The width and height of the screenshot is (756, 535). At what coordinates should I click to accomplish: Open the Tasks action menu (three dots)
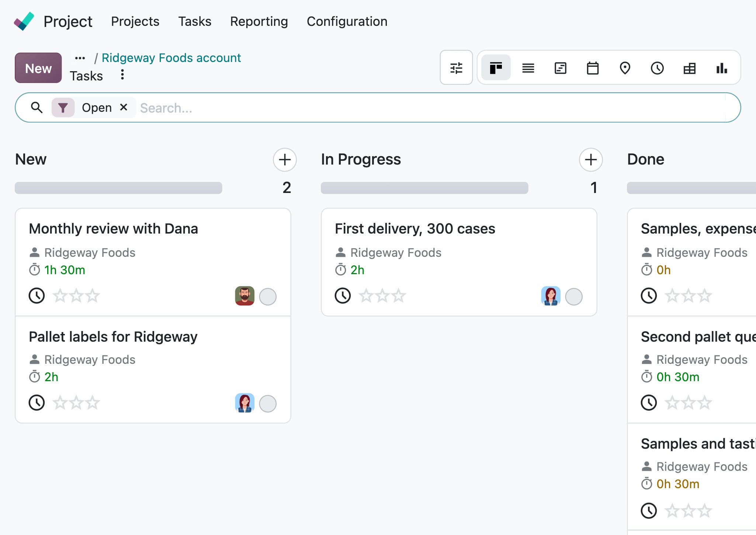pyautogui.click(x=122, y=75)
